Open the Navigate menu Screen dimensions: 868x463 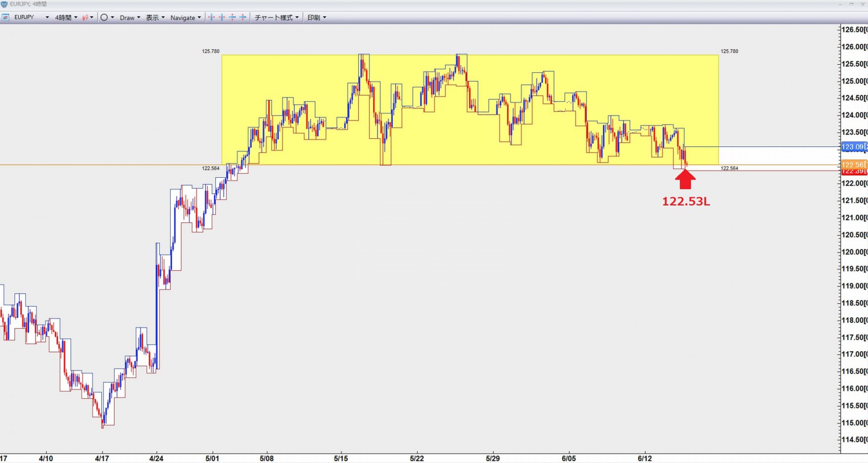186,17
